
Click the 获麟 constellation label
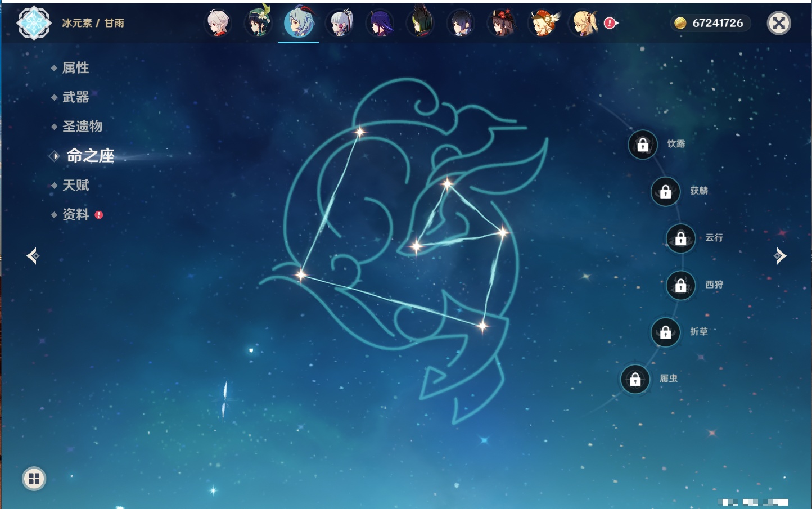(x=699, y=191)
